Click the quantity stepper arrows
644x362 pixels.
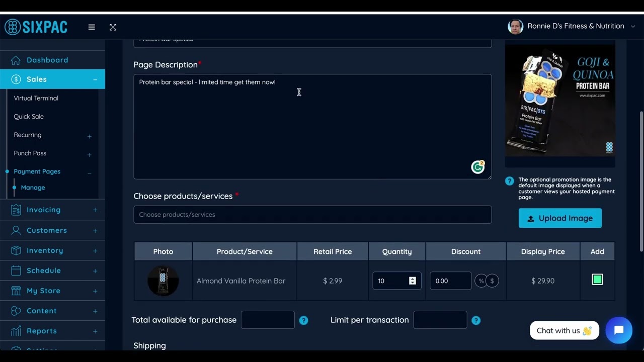coord(413,281)
